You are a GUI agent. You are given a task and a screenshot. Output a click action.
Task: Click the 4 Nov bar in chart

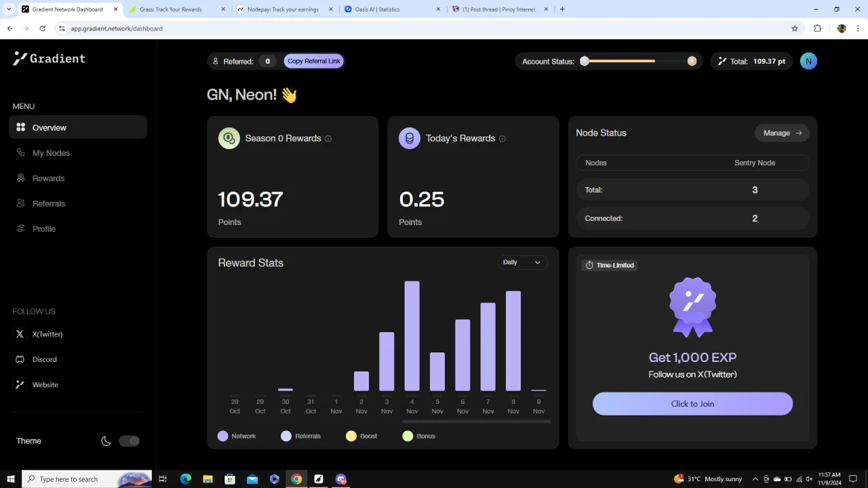click(412, 336)
